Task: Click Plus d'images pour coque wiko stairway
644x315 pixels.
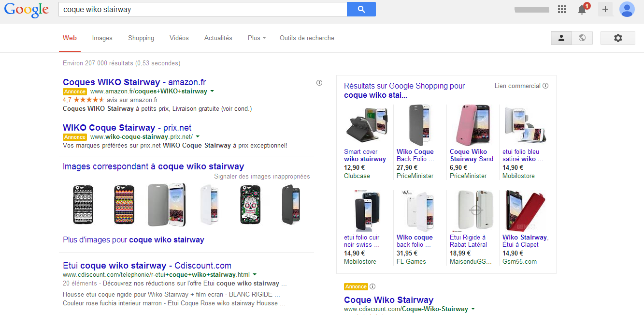Action: pos(133,240)
